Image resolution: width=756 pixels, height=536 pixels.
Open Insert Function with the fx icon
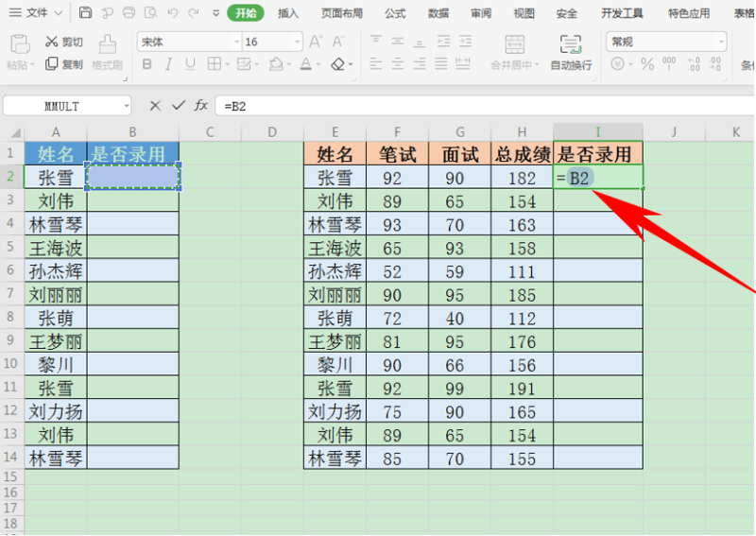click(x=201, y=106)
